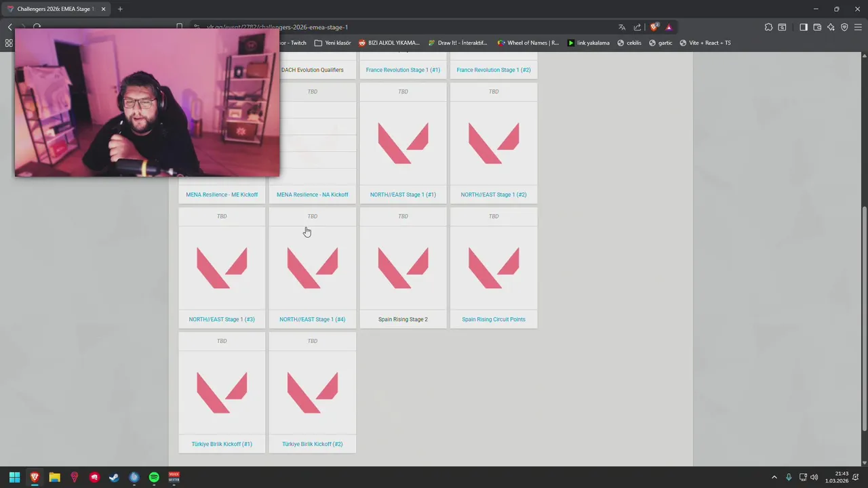868x488 pixels.
Task: Open File Explorer in taskbar
Action: [54, 477]
